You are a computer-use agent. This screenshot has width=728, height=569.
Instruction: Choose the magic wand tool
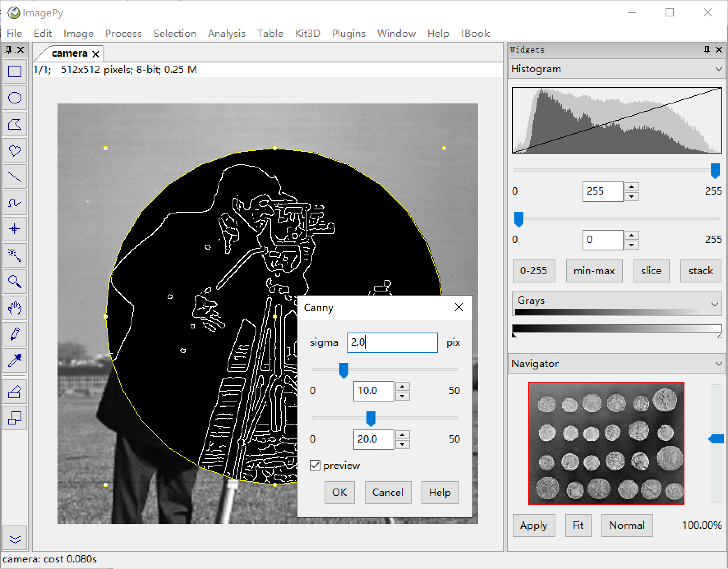click(15, 255)
